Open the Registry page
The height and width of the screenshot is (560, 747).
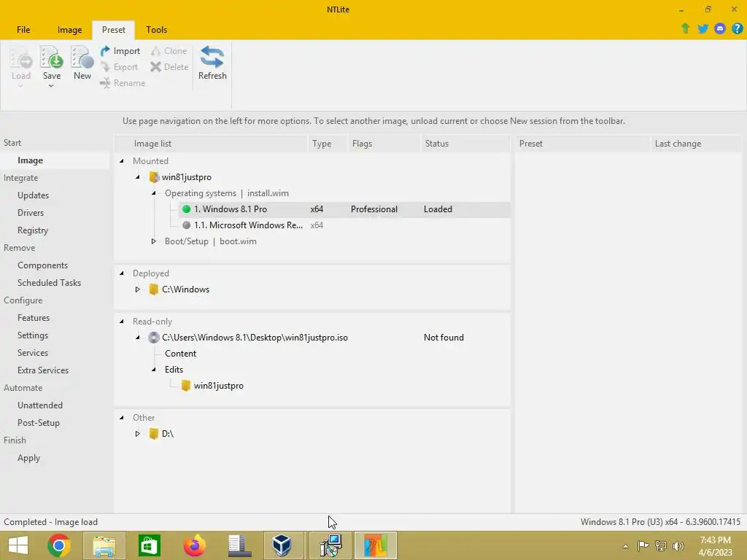[33, 230]
